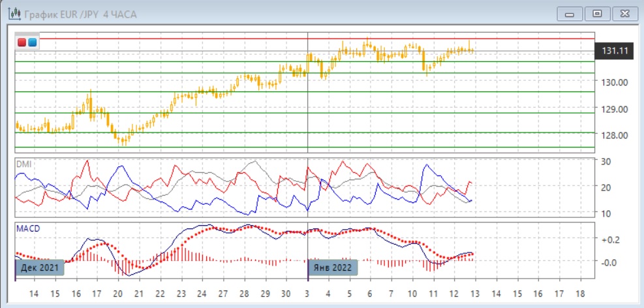644x308 pixels.
Task: Click date 14 at left of time axis
Action: tap(34, 294)
